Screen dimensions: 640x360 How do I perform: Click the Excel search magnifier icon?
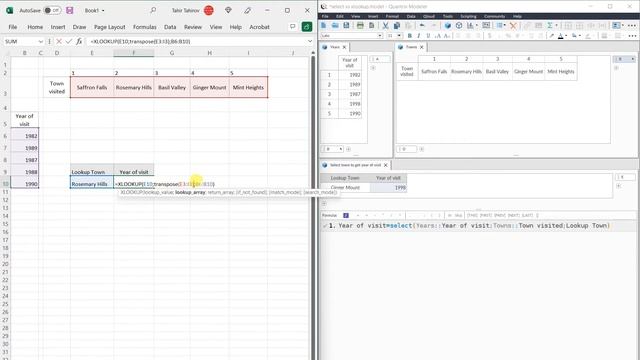tap(153, 10)
